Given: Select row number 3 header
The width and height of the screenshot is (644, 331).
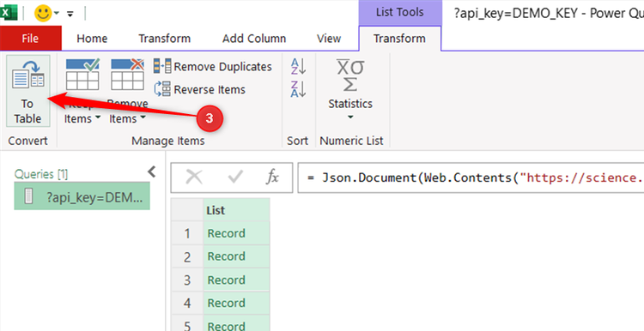Looking at the screenshot, I should coord(187,280).
